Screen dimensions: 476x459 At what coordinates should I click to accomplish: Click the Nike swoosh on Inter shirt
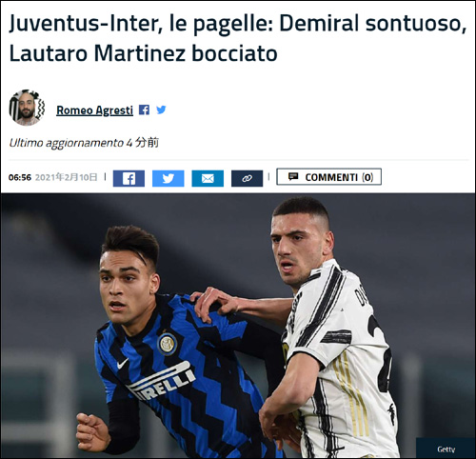(122, 364)
